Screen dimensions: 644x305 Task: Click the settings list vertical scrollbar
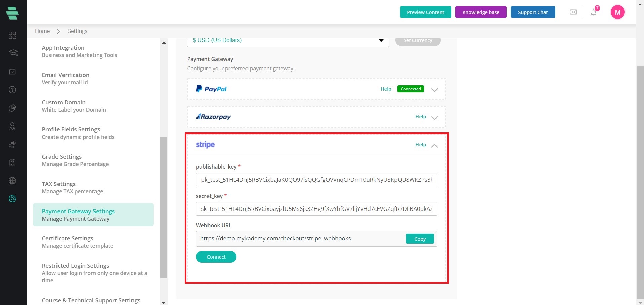(x=164, y=207)
